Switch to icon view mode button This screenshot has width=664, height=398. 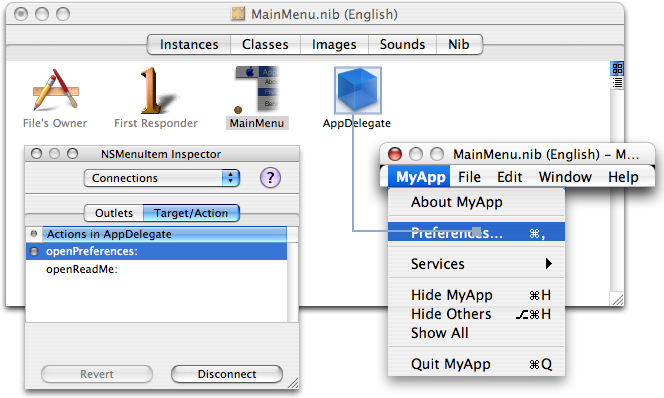617,69
